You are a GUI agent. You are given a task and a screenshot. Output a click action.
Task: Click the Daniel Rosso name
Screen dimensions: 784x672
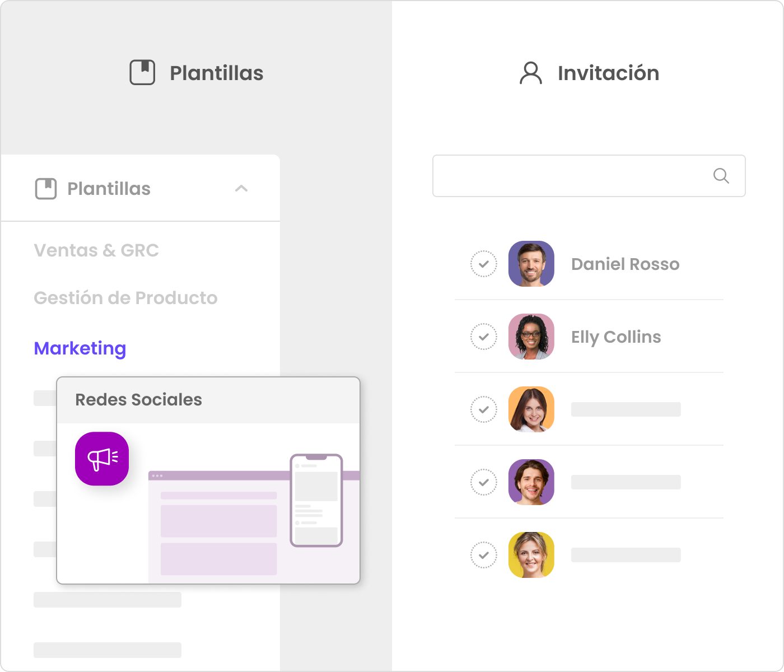coord(625,264)
